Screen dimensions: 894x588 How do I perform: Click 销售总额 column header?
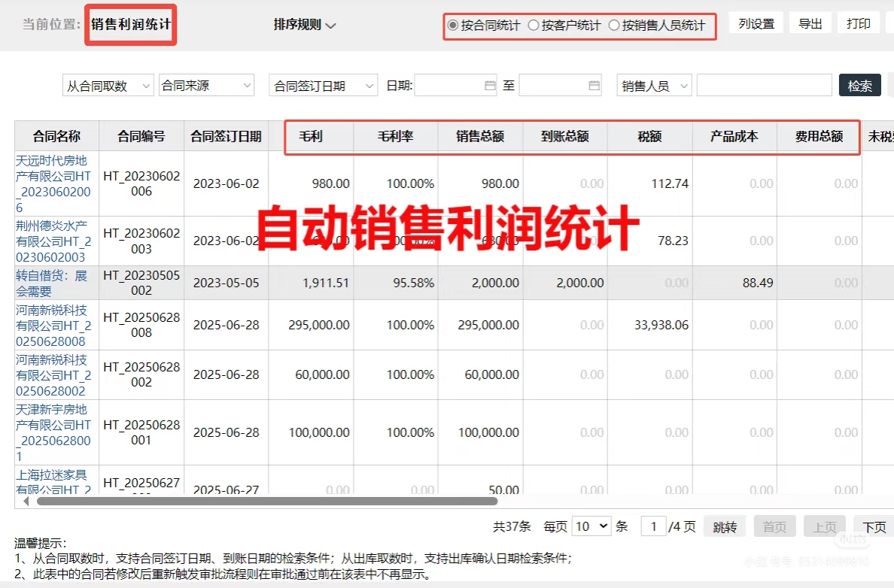pos(480,136)
